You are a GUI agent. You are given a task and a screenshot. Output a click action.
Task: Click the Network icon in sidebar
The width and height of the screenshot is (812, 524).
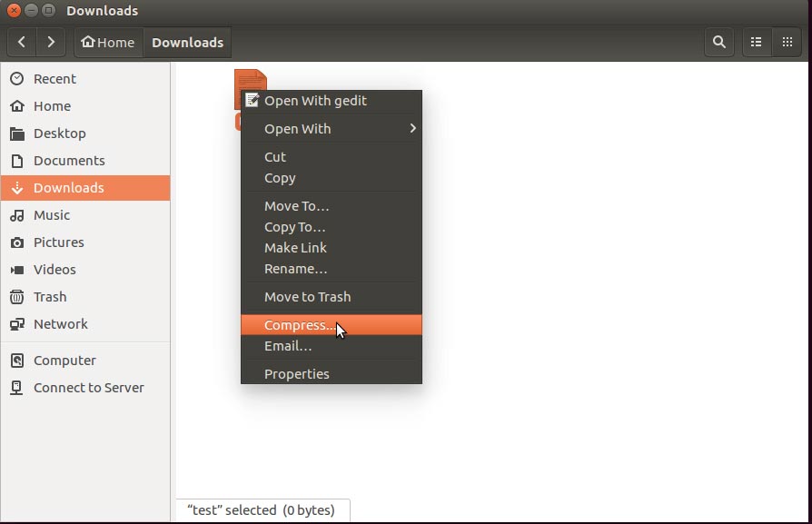(17, 324)
